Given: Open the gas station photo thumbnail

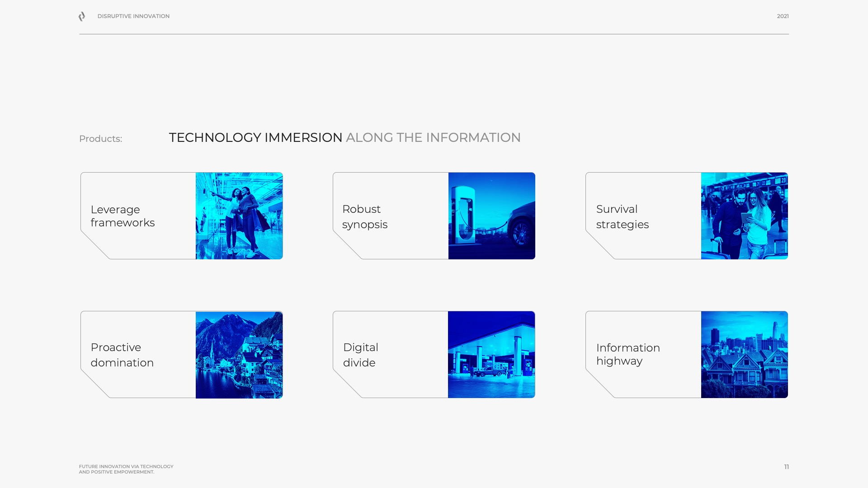Looking at the screenshot, I should 491,354.
